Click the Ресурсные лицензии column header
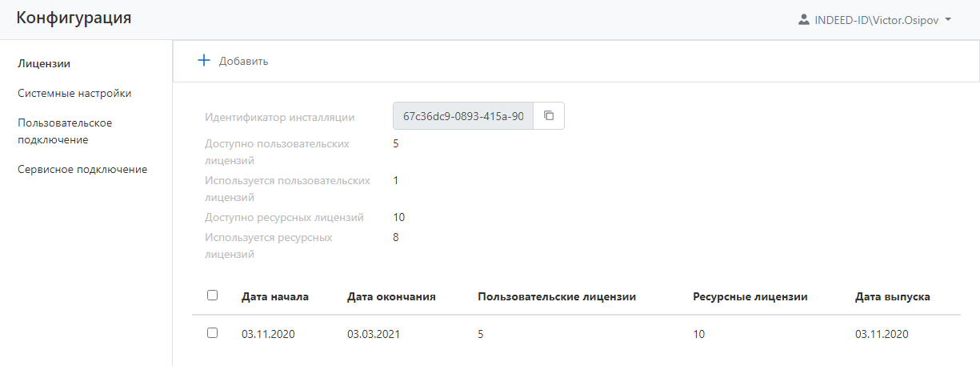This screenshot has width=980, height=366. click(x=750, y=296)
